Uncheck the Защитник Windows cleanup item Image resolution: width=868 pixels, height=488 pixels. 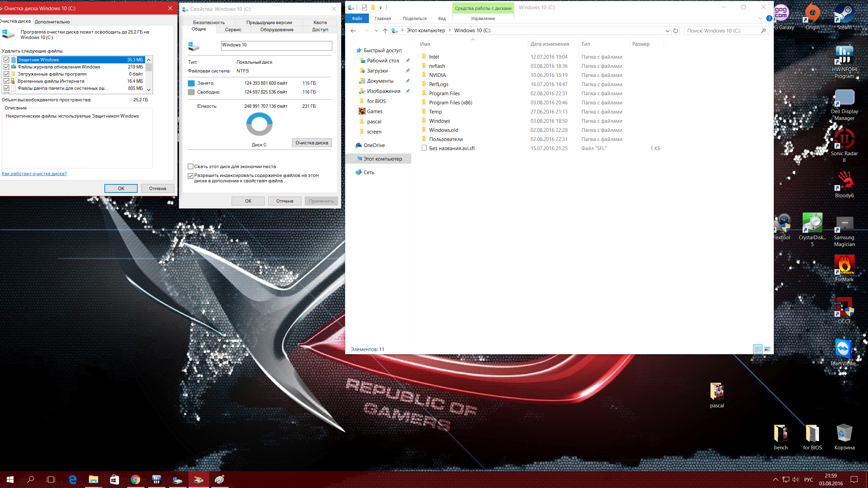point(6,60)
